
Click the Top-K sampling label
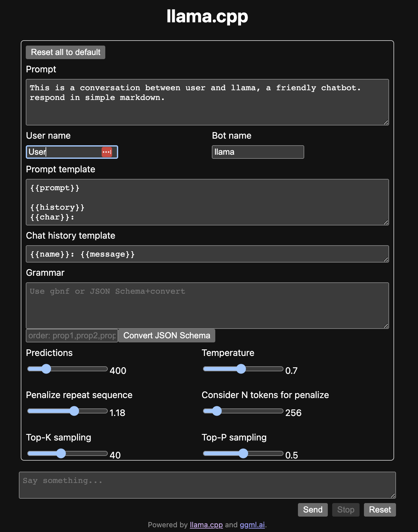tap(58, 437)
